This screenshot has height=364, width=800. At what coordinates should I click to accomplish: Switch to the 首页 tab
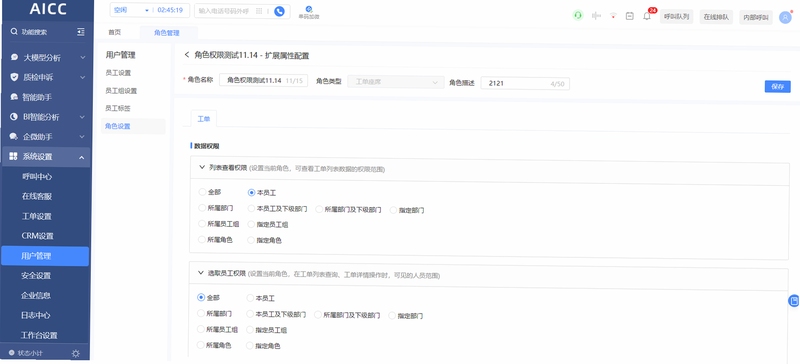[115, 32]
